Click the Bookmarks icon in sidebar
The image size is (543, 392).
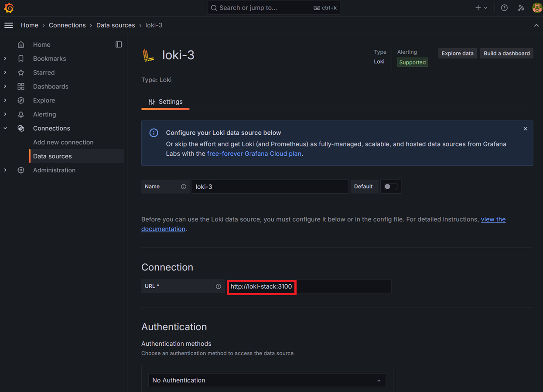click(21, 58)
